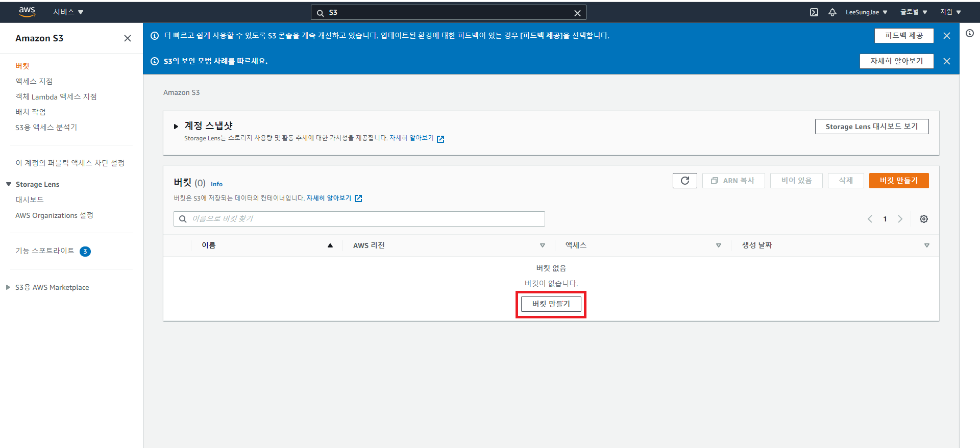980x448 pixels.
Task: Collapse the Storage Lens sidebar section
Action: click(x=9, y=184)
